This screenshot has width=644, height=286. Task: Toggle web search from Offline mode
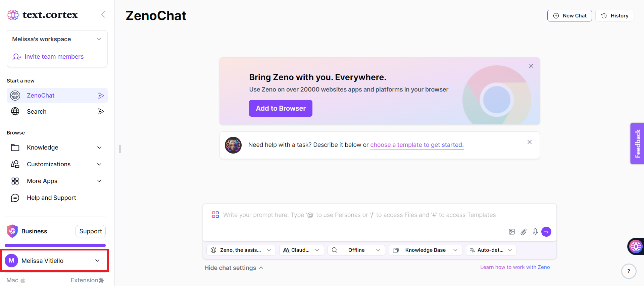tap(356, 250)
